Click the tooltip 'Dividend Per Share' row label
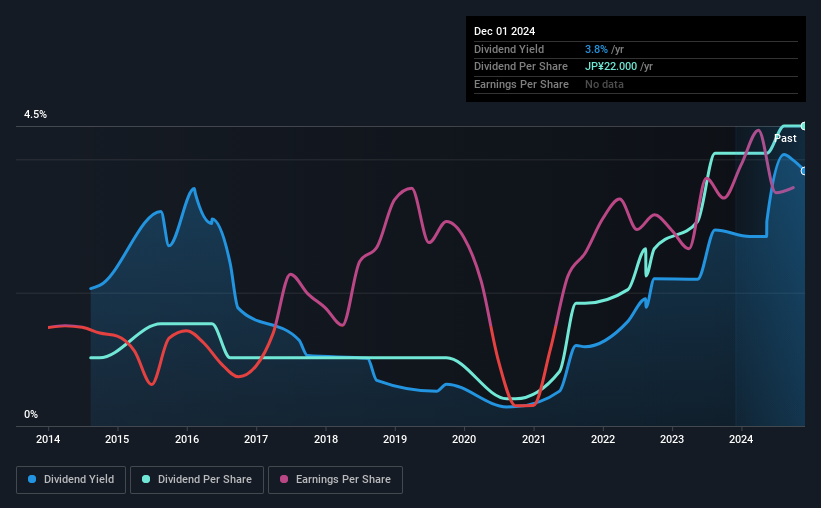821x508 pixels. tap(520, 67)
